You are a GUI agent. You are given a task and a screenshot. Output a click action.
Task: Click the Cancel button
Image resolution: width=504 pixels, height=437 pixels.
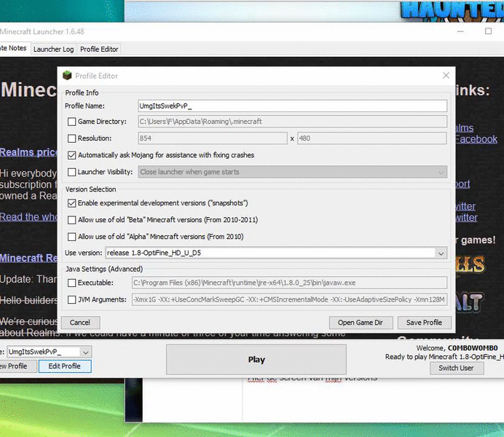click(80, 322)
